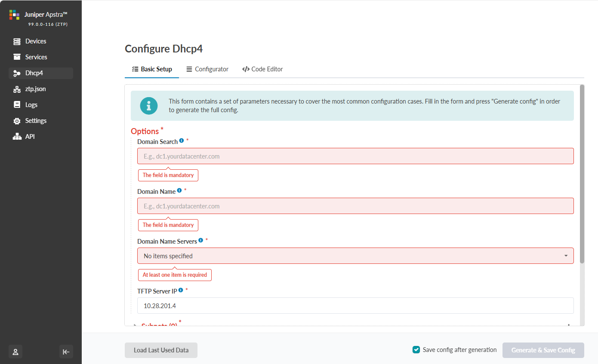The width and height of the screenshot is (598, 364).
Task: Open Settings via the gear icon
Action: pos(17,121)
